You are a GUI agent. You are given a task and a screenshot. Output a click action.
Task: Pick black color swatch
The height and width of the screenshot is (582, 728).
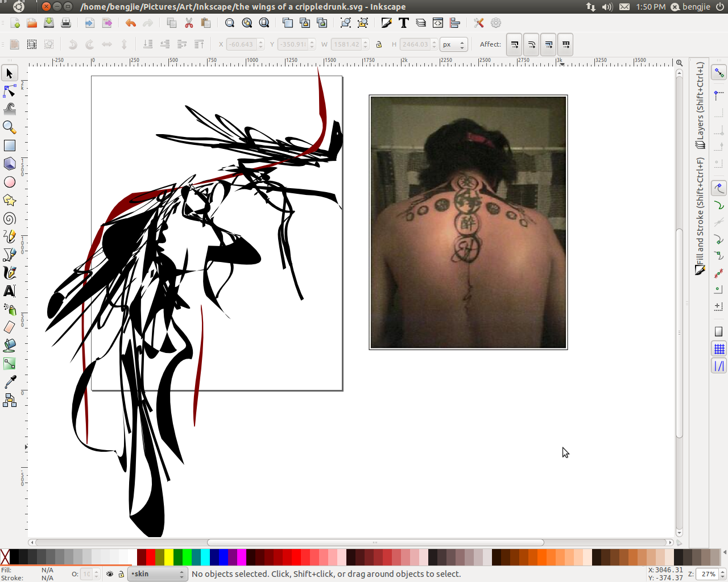click(14, 557)
